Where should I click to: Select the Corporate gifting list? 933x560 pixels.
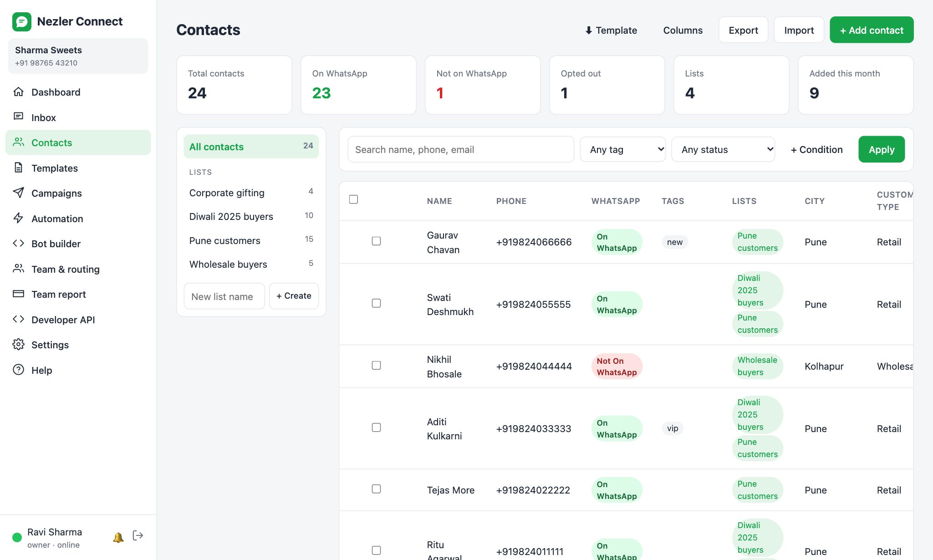tap(251, 193)
